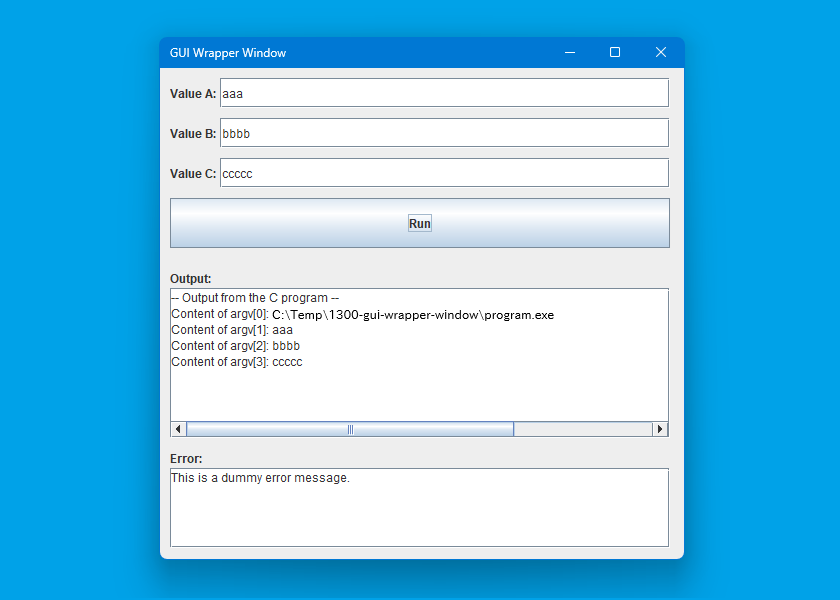Click into the Value B text box
Viewport: 840px width, 600px height.
point(443,133)
